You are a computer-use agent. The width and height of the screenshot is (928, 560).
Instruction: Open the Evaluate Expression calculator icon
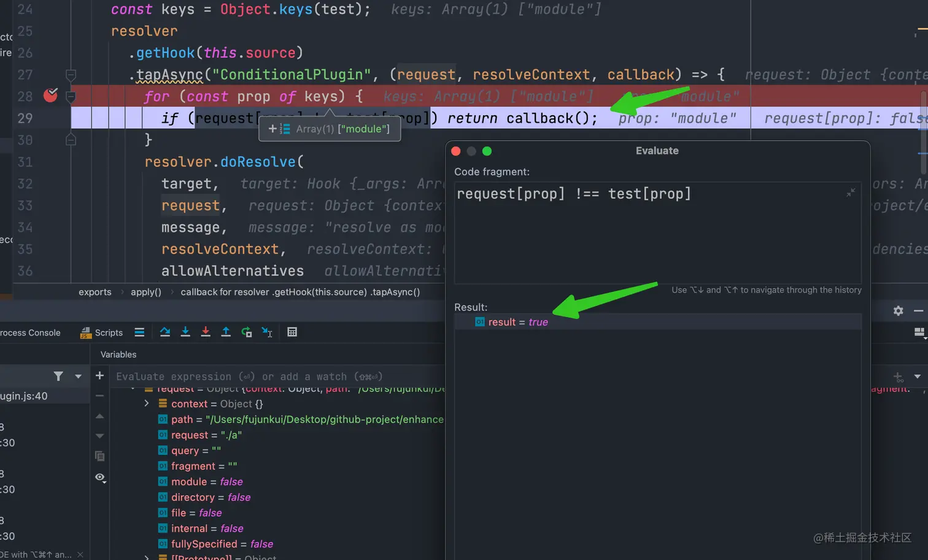click(x=292, y=332)
